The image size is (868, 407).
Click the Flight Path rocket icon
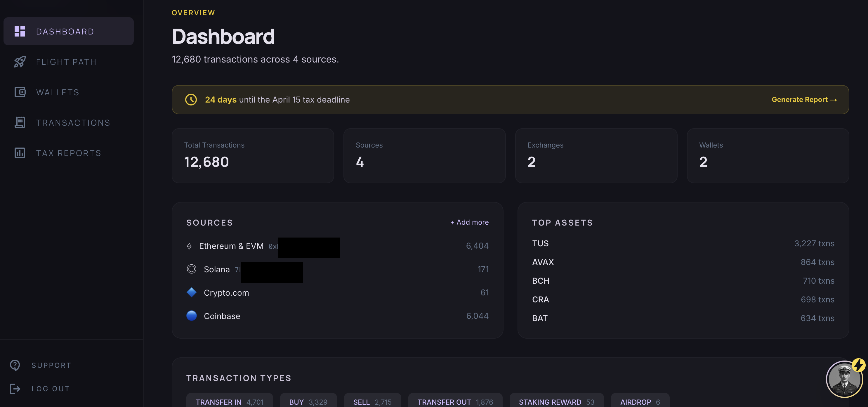[x=20, y=62]
